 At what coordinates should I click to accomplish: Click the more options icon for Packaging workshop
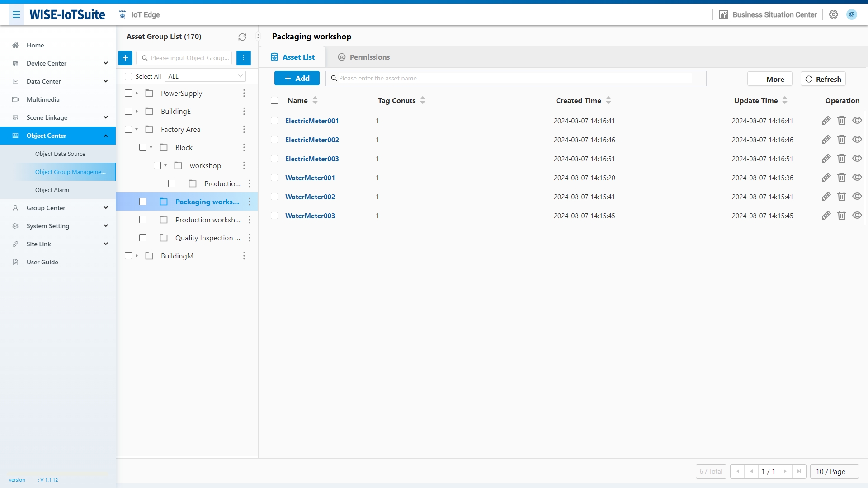(249, 202)
